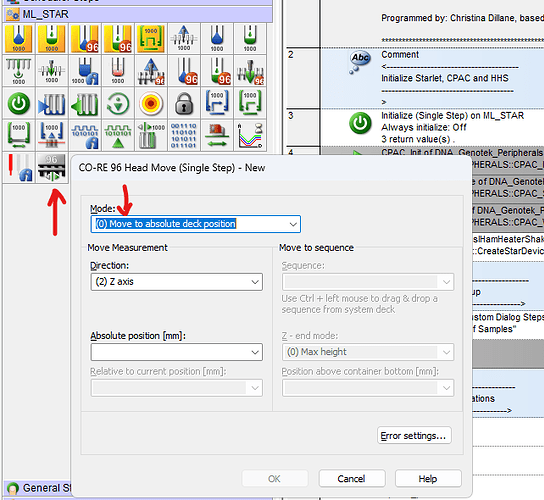The height and width of the screenshot is (500, 544).
Task: Click the green Initialize power icon in toolbox
Action: tap(19, 103)
